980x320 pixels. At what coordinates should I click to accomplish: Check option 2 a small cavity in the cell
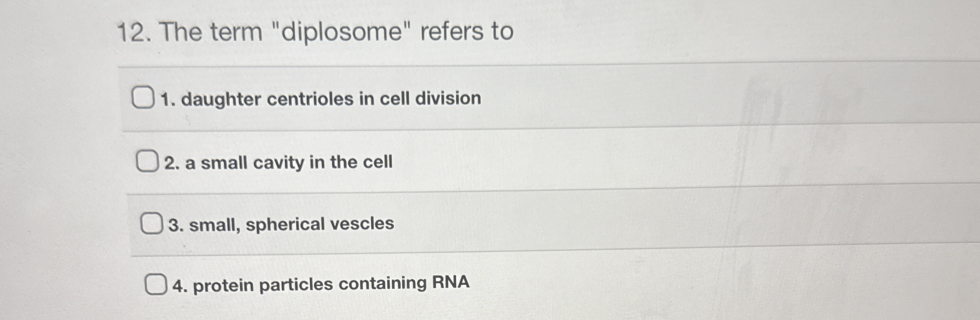coord(147,162)
